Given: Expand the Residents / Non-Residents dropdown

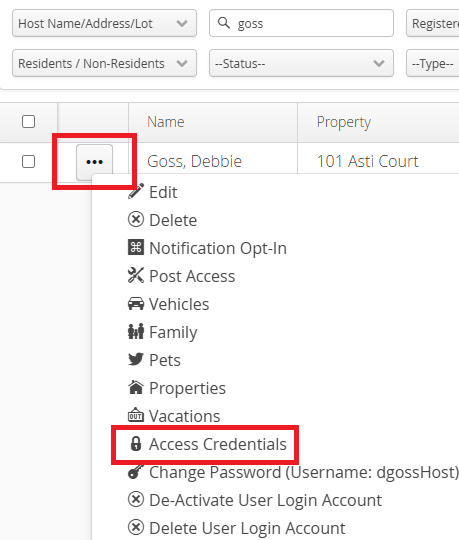Looking at the screenshot, I should point(104,63).
